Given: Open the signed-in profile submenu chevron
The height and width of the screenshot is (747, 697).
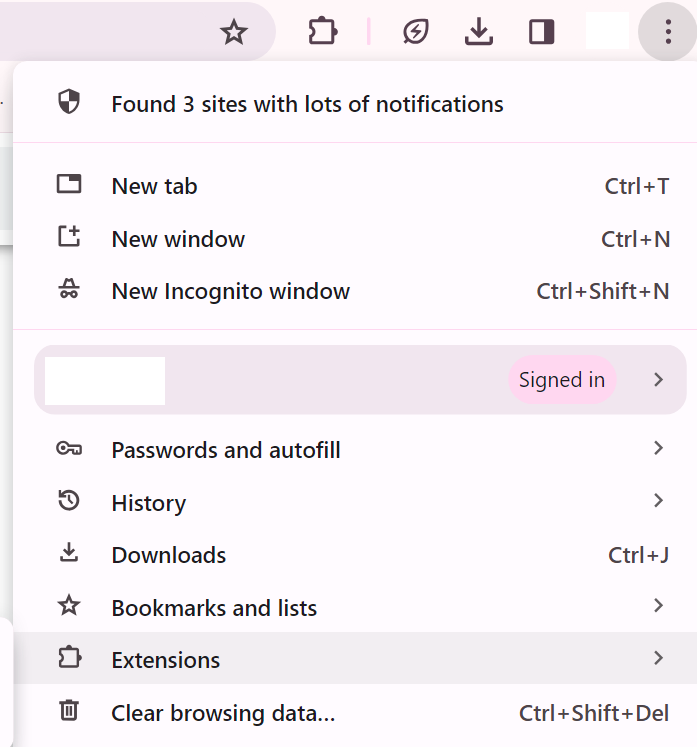Looking at the screenshot, I should [x=658, y=380].
